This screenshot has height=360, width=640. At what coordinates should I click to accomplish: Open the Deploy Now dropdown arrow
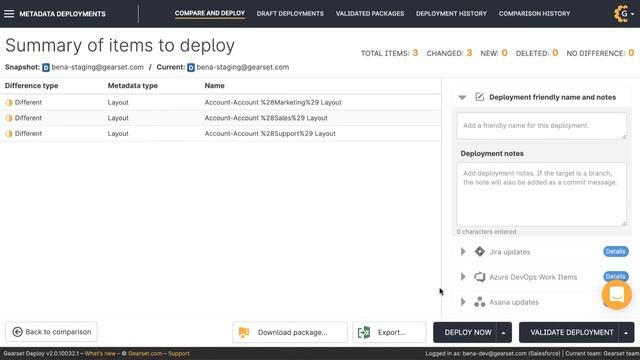(x=504, y=332)
